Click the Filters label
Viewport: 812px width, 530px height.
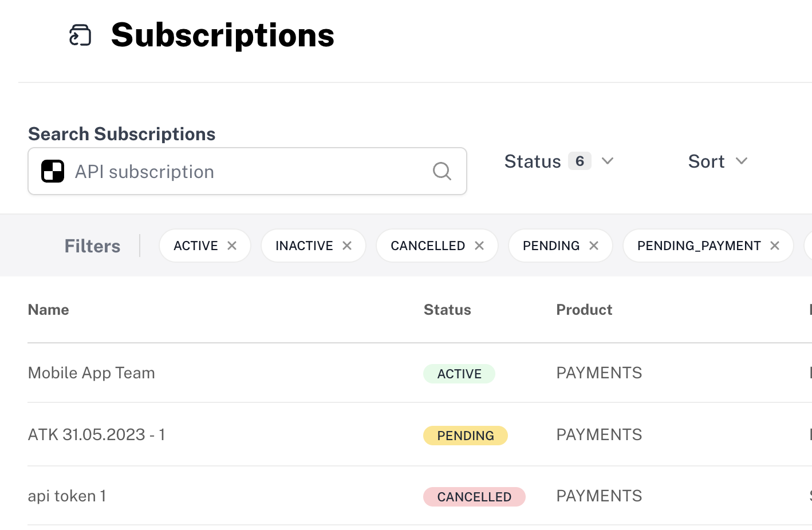click(x=92, y=246)
